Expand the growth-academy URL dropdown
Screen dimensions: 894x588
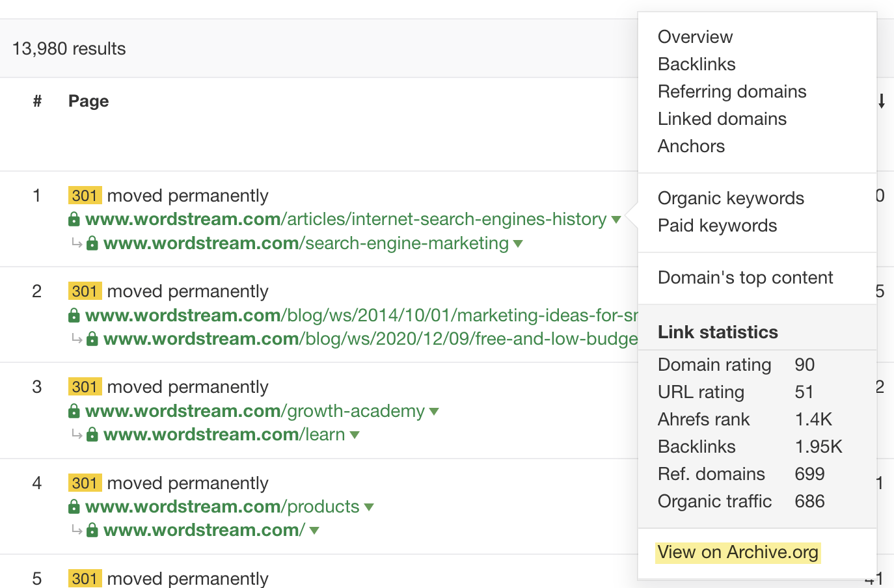click(x=434, y=412)
